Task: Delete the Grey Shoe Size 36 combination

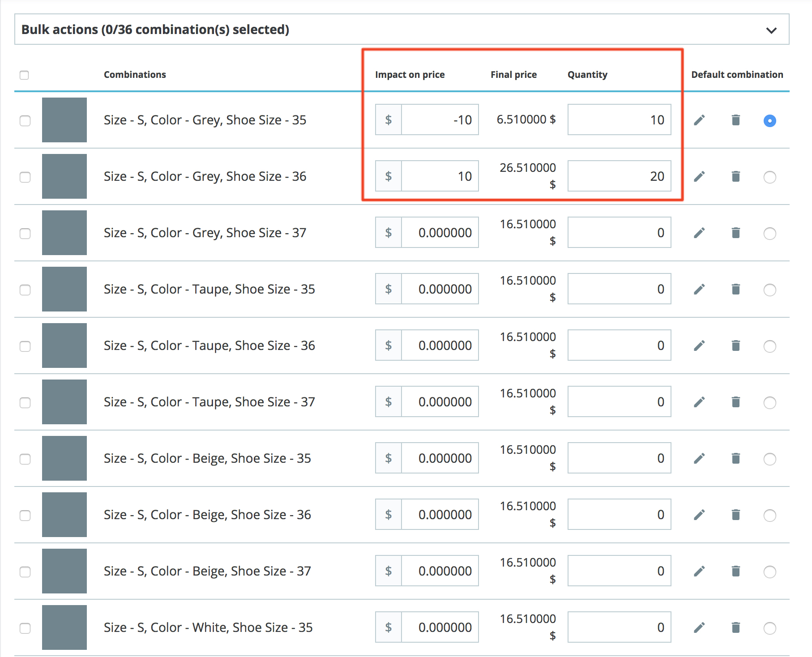Action: pos(735,176)
